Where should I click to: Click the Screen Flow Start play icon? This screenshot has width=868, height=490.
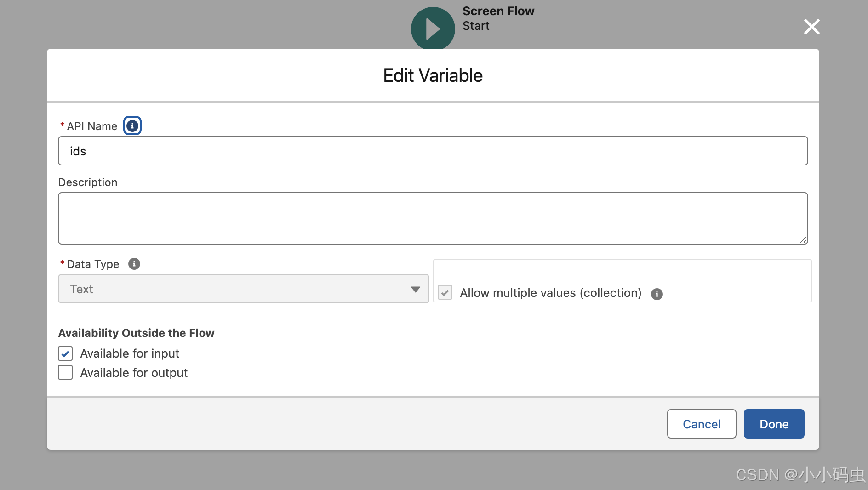433,28
